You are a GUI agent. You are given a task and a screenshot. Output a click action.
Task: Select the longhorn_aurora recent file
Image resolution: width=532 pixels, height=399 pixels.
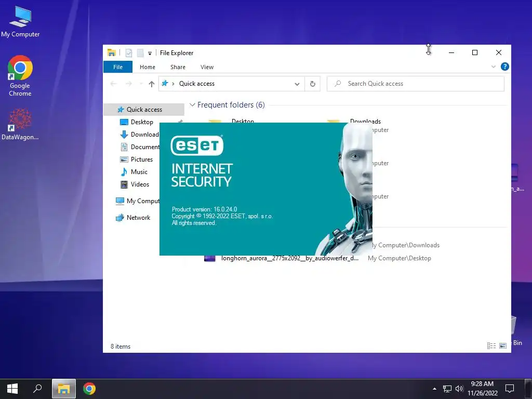tap(282, 258)
